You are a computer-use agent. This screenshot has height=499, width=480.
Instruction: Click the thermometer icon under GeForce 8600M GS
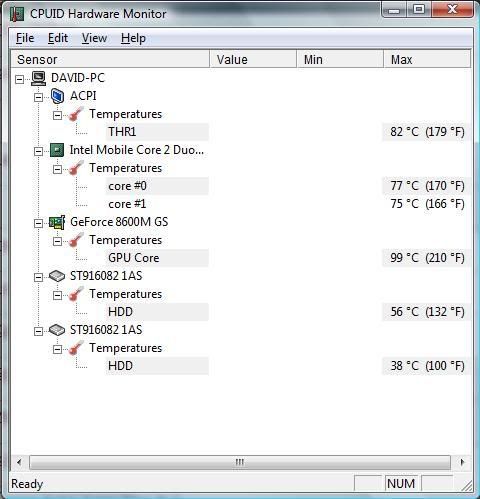(76, 240)
